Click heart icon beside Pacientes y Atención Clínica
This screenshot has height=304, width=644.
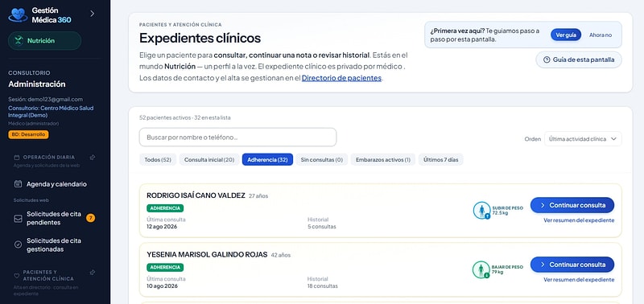(x=17, y=275)
